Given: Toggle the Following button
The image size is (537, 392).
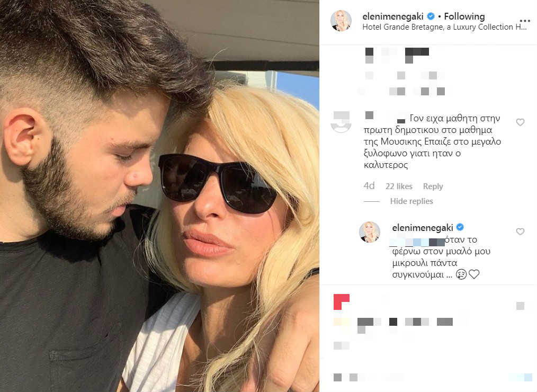Looking at the screenshot, I should [x=464, y=16].
